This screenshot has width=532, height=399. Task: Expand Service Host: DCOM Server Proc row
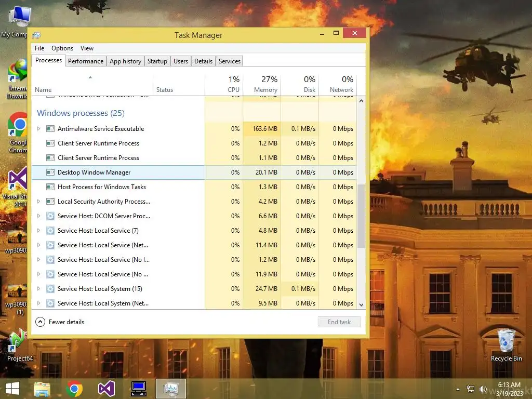pyautogui.click(x=38, y=216)
